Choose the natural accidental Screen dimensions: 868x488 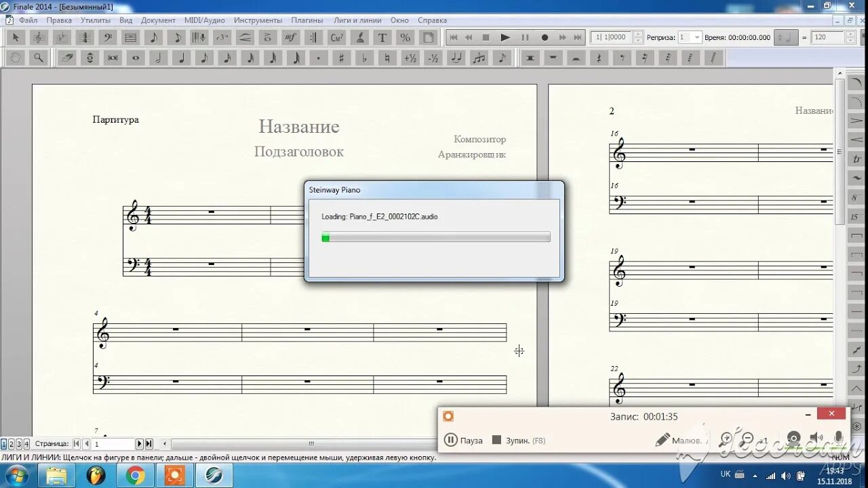click(x=388, y=58)
